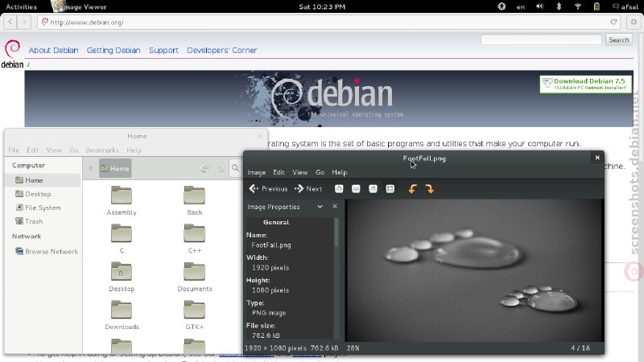Open Go menu in Home file manager
Viewport: 644px width, 362px height.
pos(74,150)
